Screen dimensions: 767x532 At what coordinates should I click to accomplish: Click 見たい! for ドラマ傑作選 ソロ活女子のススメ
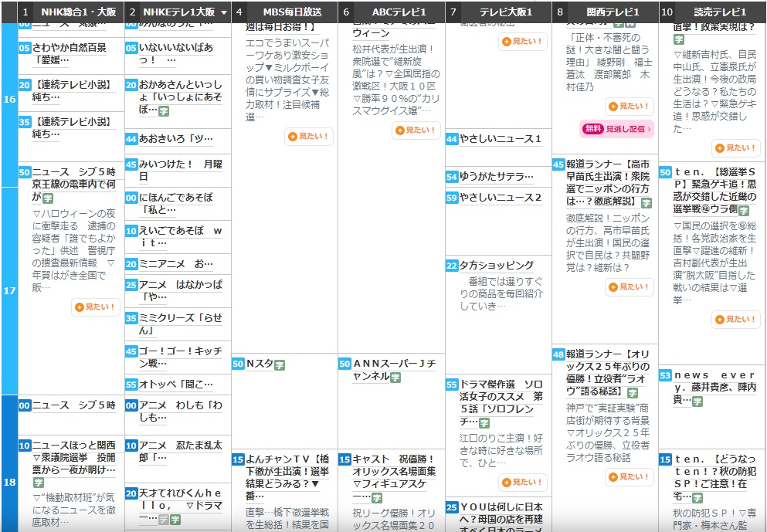522,483
